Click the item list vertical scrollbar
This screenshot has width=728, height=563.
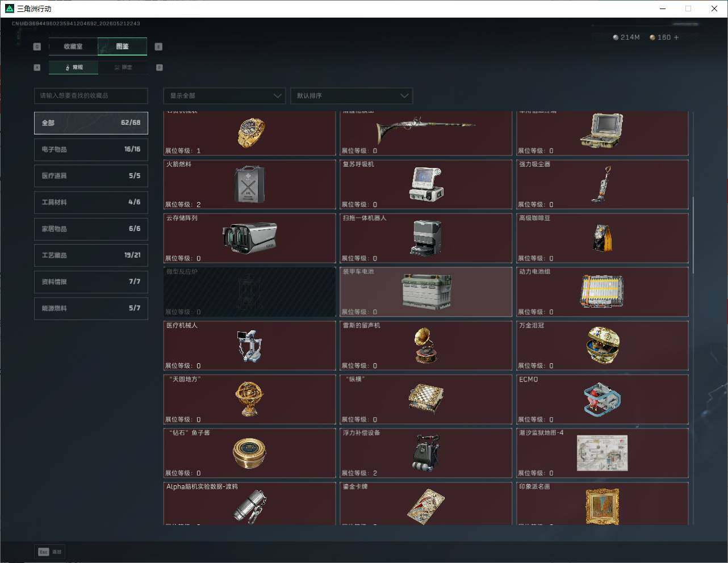[x=693, y=236]
